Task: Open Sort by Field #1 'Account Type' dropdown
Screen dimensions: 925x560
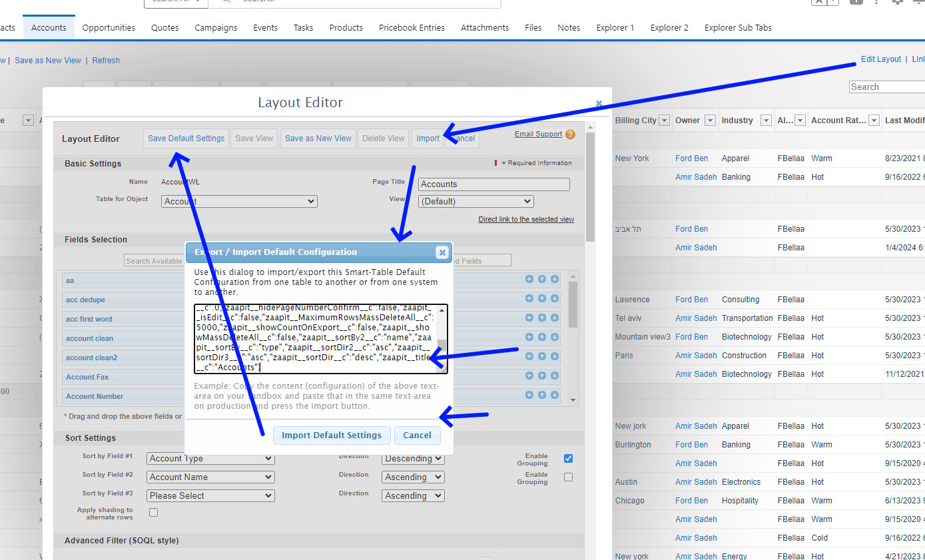Action: (x=210, y=458)
